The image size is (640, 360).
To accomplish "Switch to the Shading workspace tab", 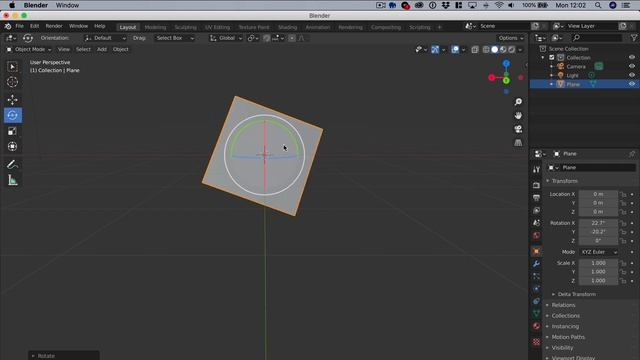I will coord(287,27).
